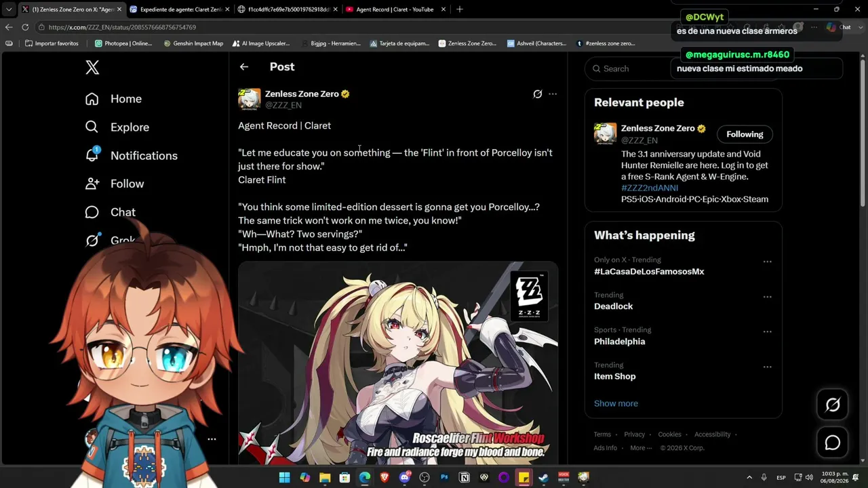Click the Terms footer link
This screenshot has height=488, width=868.
pos(602,434)
